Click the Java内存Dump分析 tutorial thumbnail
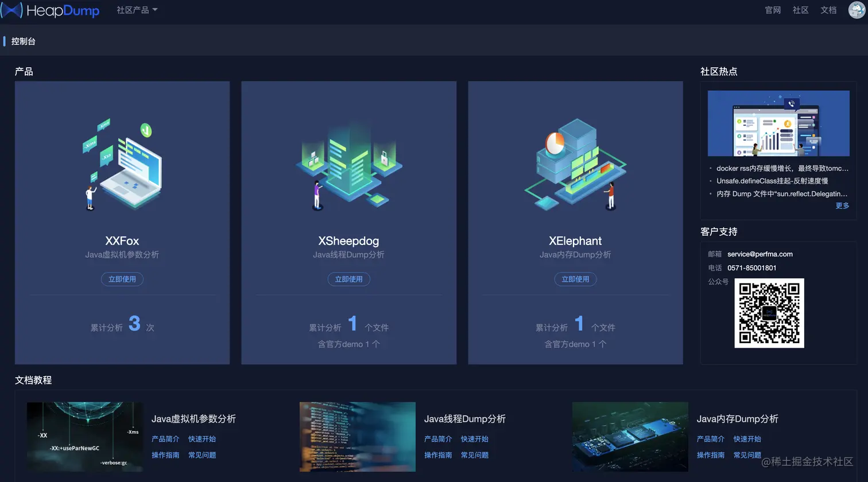This screenshot has width=868, height=482. point(630,437)
